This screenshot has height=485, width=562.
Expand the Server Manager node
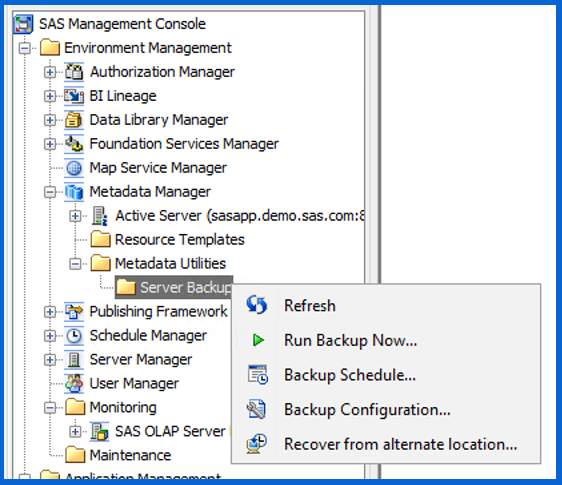(50, 360)
